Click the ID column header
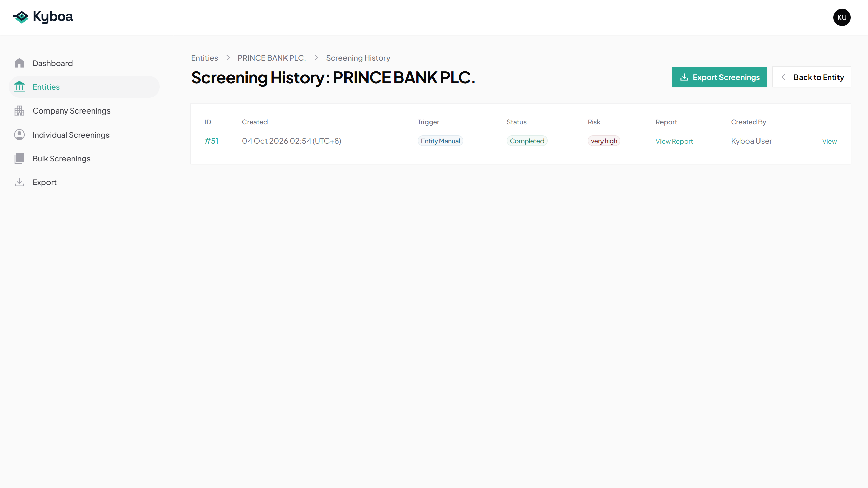This screenshot has width=868, height=488. (x=208, y=122)
